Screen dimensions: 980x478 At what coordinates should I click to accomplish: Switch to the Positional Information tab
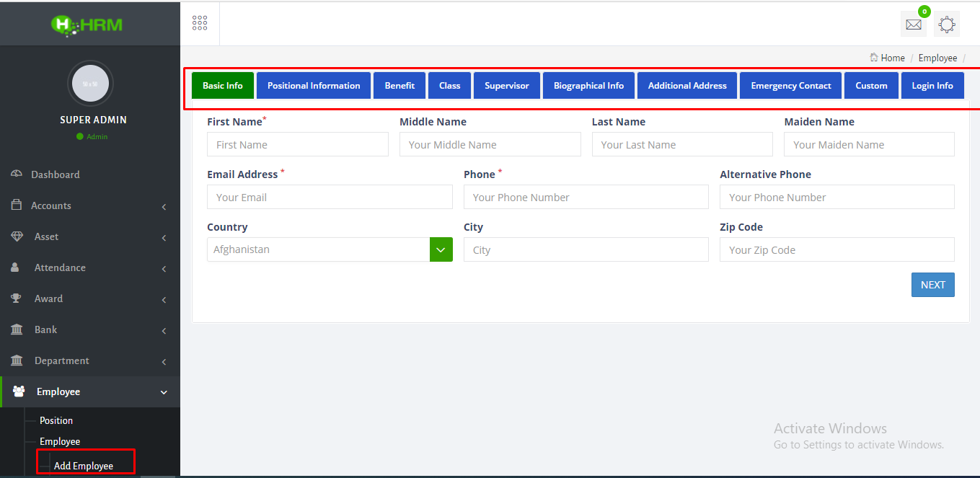coord(314,86)
